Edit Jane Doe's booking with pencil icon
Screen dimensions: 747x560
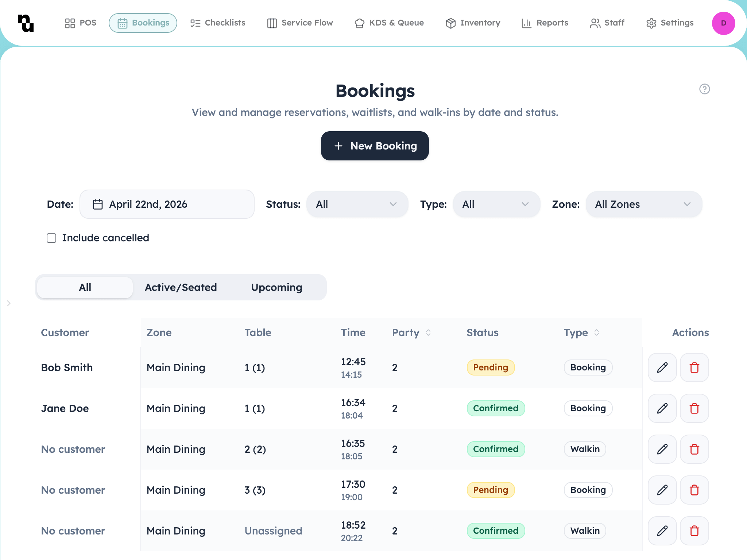pyautogui.click(x=662, y=408)
